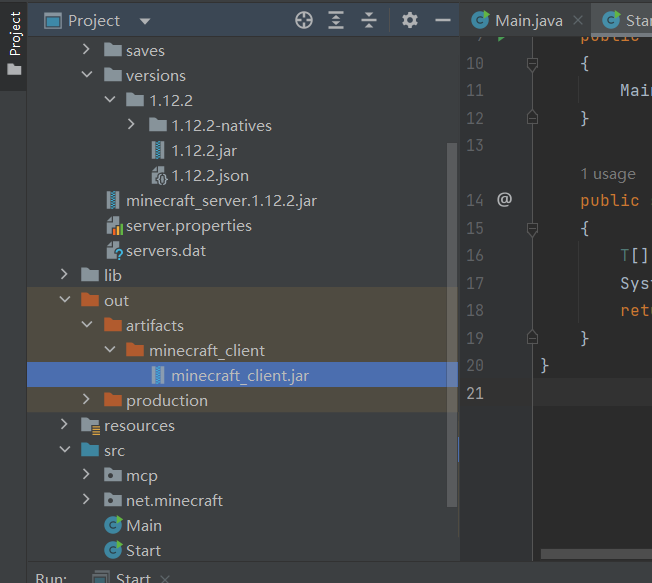
Task: Click the '1 usage' inlay hint
Action: pyautogui.click(x=608, y=174)
